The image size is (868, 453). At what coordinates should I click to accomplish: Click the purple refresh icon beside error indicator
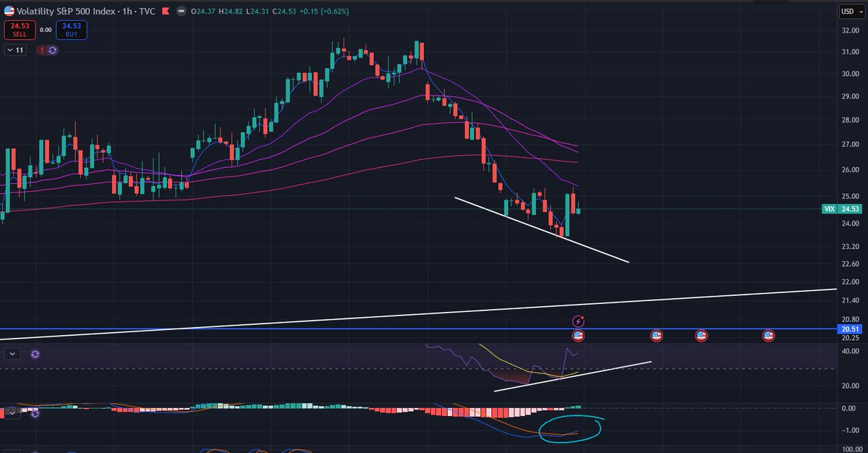[x=53, y=50]
